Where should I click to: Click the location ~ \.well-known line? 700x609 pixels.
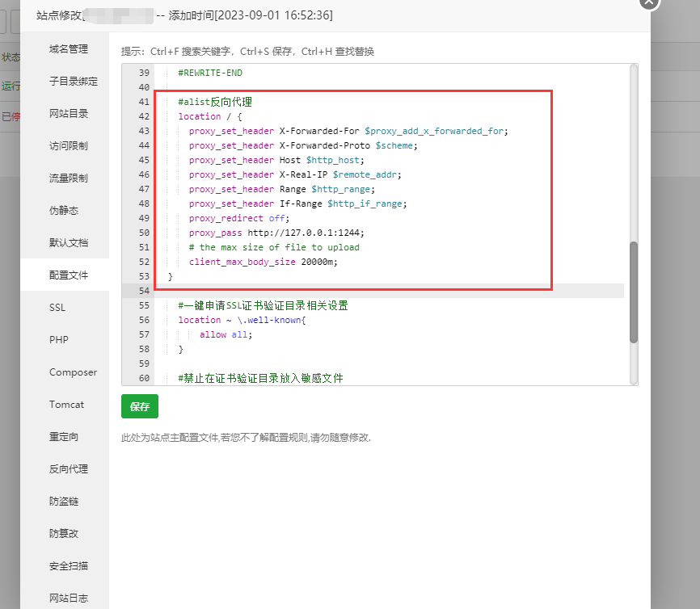coord(242,320)
